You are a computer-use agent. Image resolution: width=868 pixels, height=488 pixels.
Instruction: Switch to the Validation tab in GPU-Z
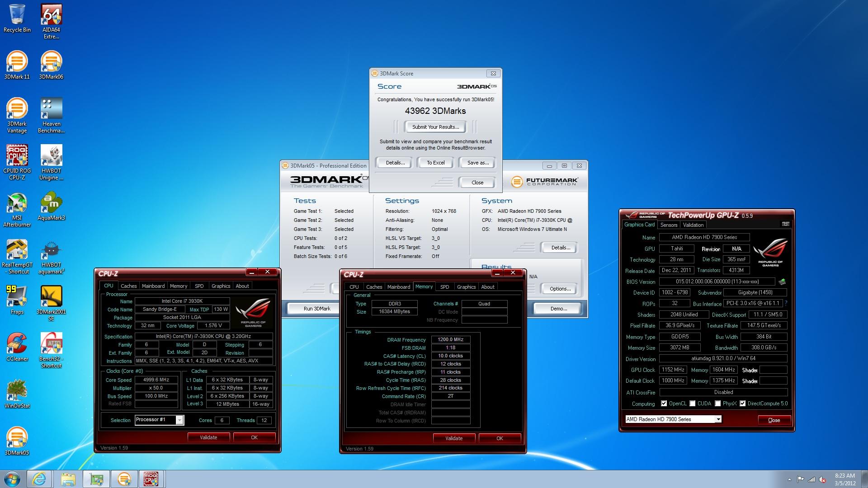pyautogui.click(x=693, y=225)
